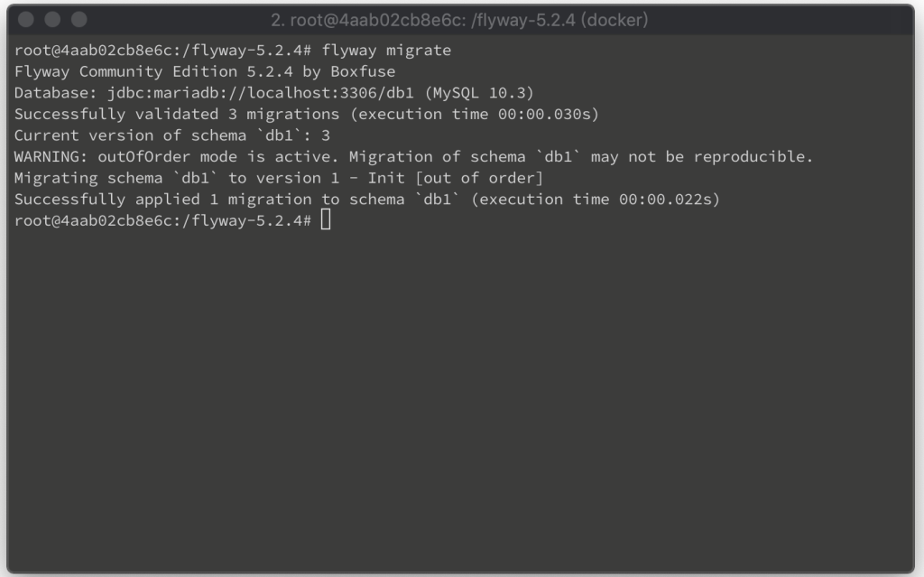
Task: Place the cursor at the blinking block after last prompt
Action: pos(326,220)
